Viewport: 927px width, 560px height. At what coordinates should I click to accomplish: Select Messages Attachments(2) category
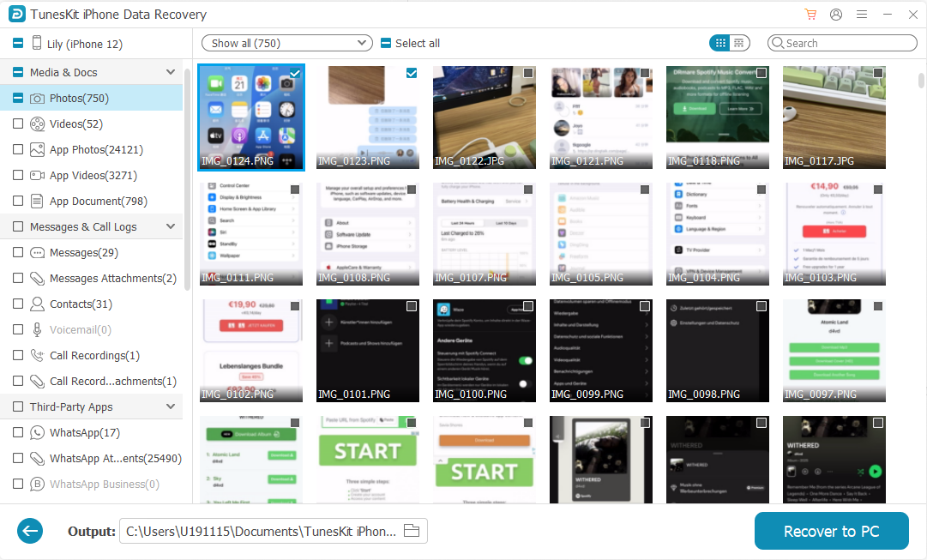(92, 278)
